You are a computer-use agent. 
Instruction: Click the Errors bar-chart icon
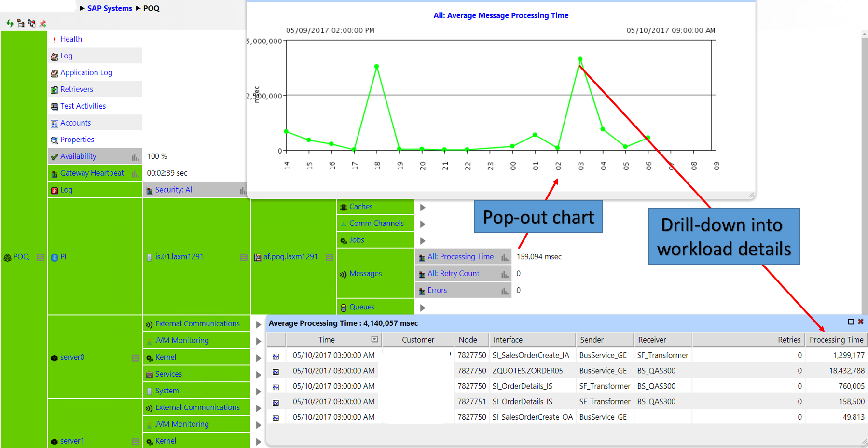(x=505, y=290)
